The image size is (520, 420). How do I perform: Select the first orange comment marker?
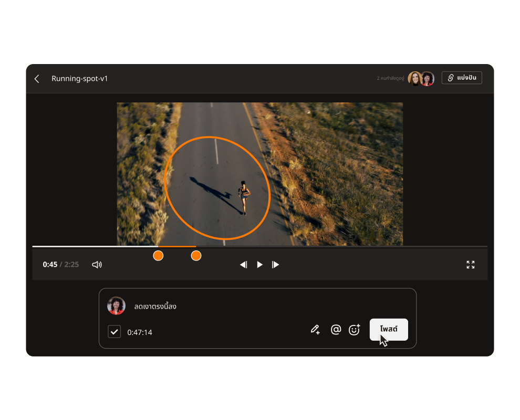pyautogui.click(x=158, y=256)
